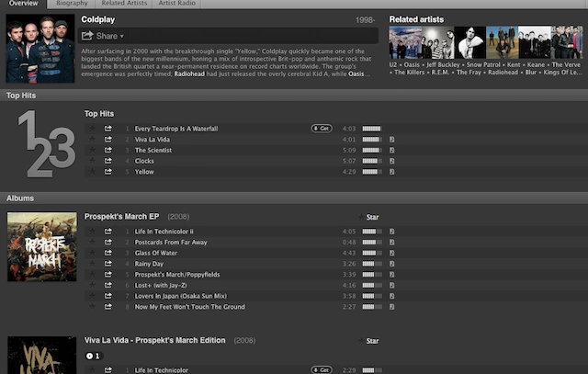
Task: Star the track Glass Of Water
Action: pos(92,253)
